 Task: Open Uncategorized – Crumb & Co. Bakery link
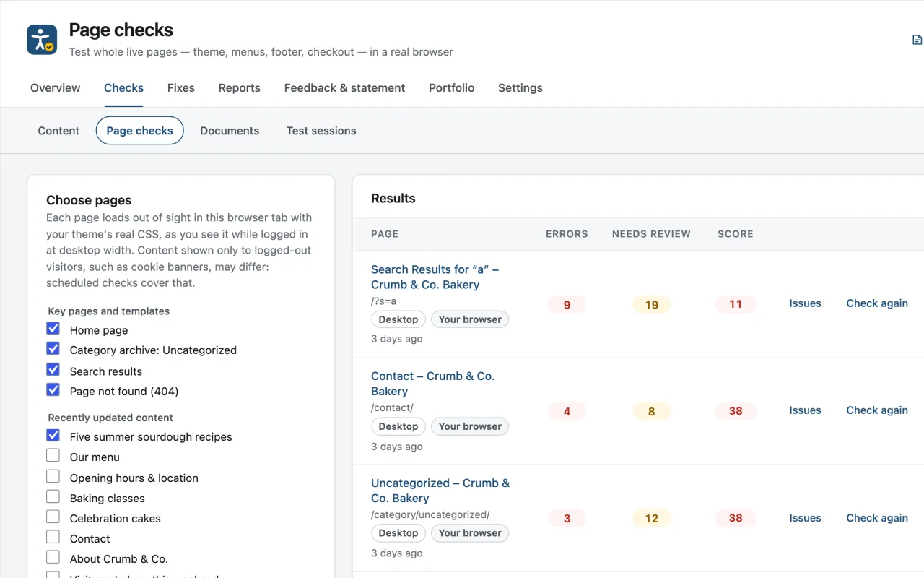pos(440,491)
